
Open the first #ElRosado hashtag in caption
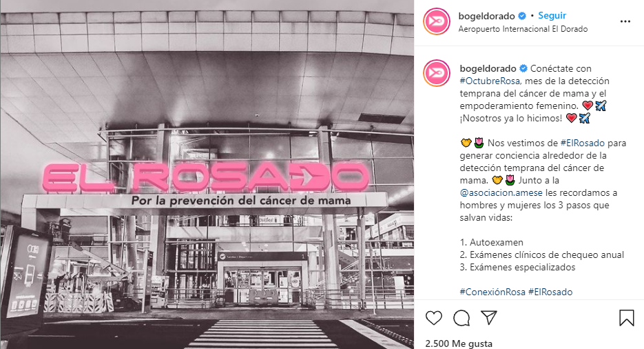coord(583,143)
